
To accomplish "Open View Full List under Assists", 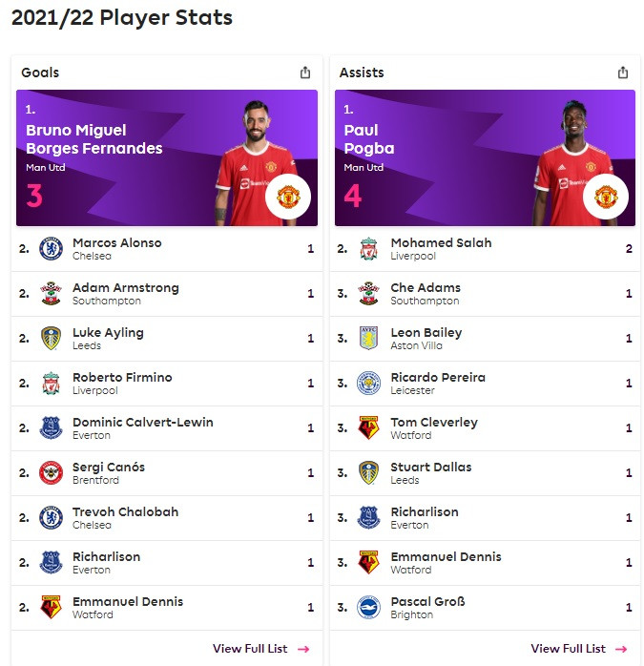I will [x=579, y=649].
